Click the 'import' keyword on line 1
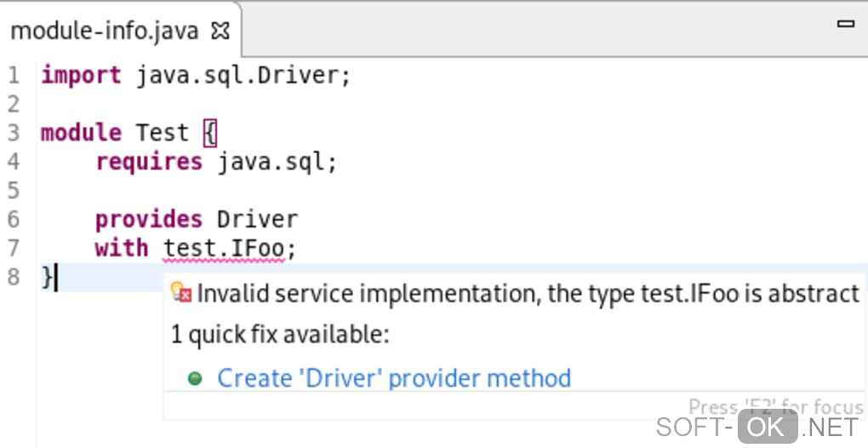This screenshot has height=448, width=868. click(x=81, y=75)
